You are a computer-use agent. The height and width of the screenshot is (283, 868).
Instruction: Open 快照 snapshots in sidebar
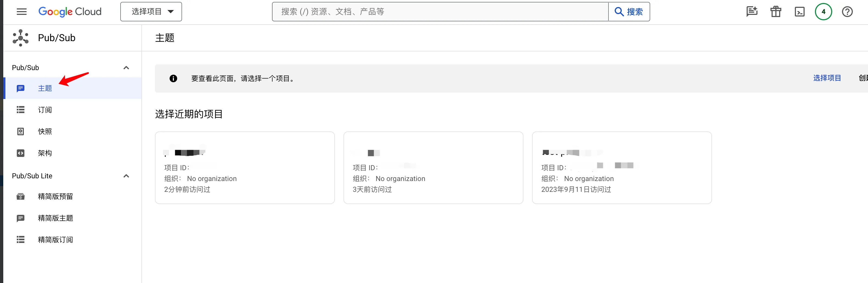click(72, 131)
